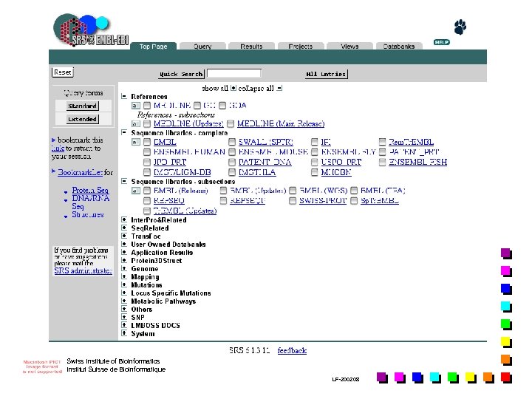The width and height of the screenshot is (532, 399).
Task: Expand the EMBOSS DOCS section
Action: [124, 325]
